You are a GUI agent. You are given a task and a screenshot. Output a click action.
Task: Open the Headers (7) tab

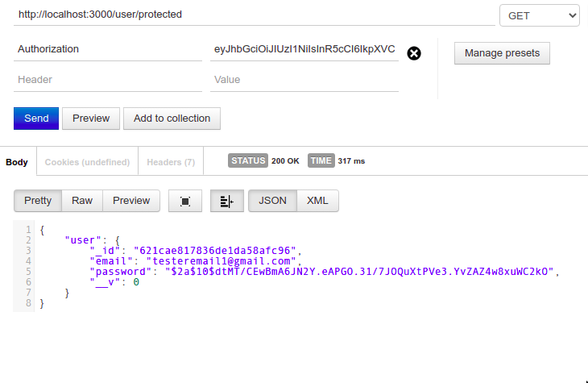(x=171, y=162)
